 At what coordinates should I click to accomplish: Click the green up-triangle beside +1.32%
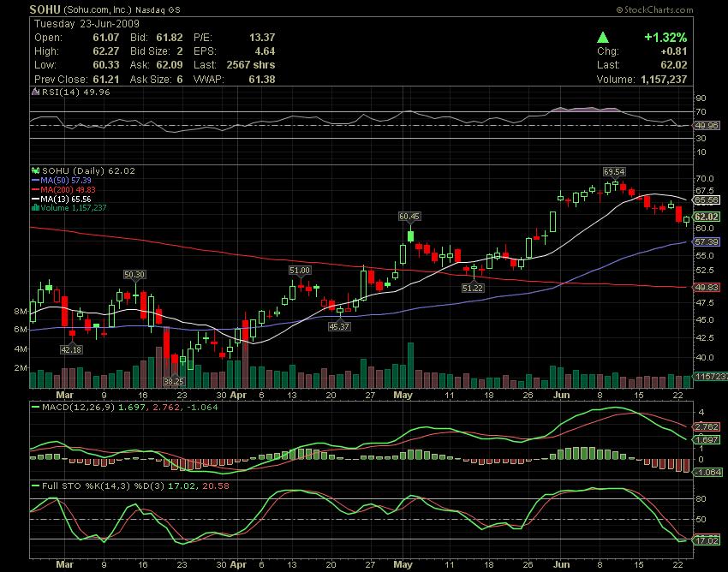(603, 37)
